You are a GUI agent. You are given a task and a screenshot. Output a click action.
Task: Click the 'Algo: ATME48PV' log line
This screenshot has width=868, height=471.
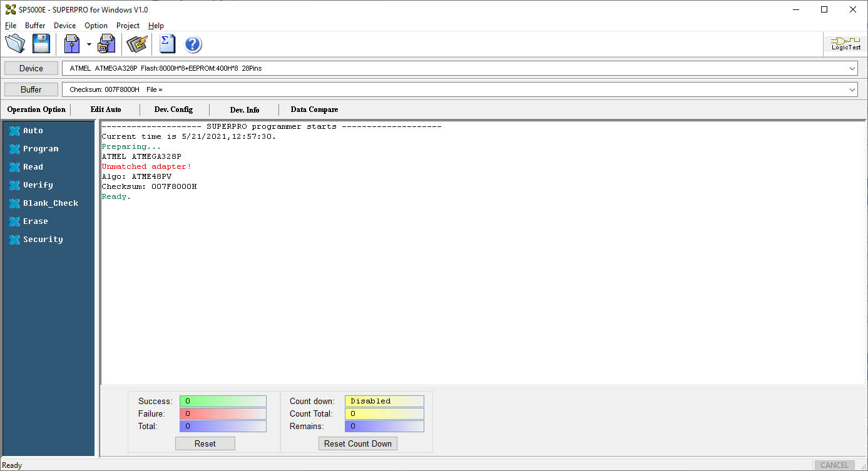(x=136, y=176)
